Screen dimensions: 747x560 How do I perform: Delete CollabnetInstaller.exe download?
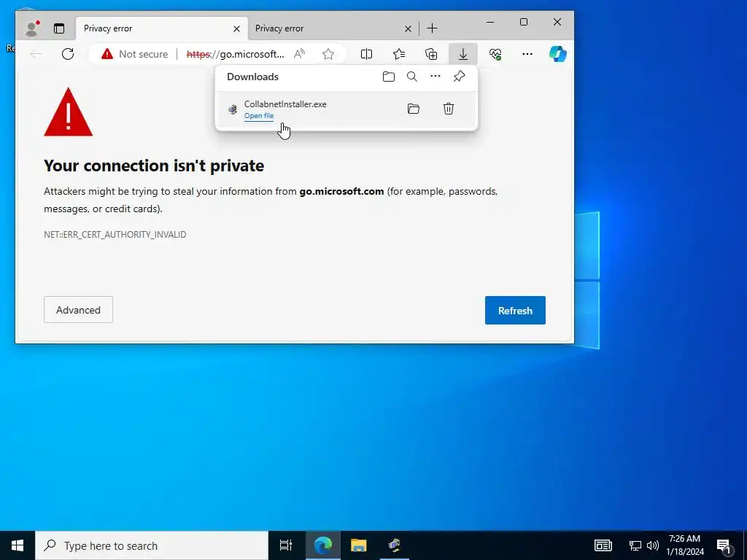pyautogui.click(x=449, y=109)
